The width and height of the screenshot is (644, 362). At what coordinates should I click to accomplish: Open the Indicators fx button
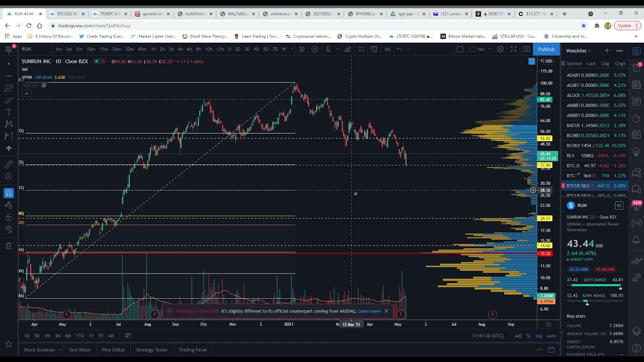(x=328, y=49)
